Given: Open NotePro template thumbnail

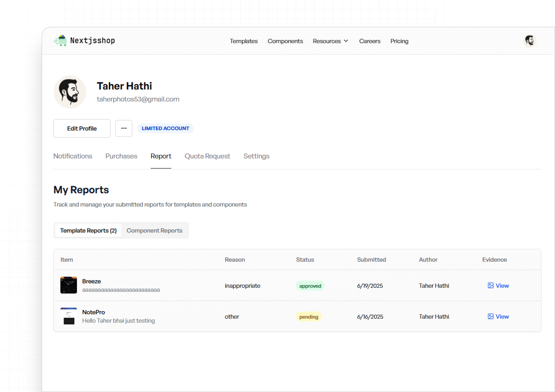Looking at the screenshot, I should pyautogui.click(x=69, y=316).
